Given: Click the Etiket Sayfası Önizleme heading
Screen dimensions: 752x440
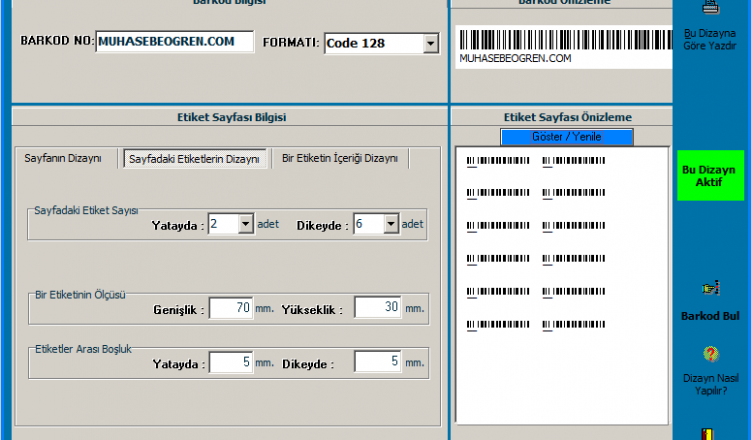Looking at the screenshot, I should coord(567,117).
